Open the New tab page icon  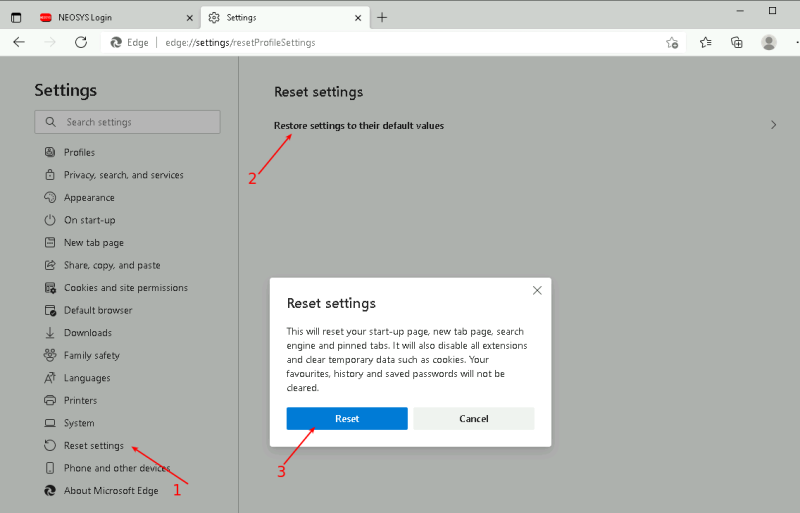coord(50,242)
